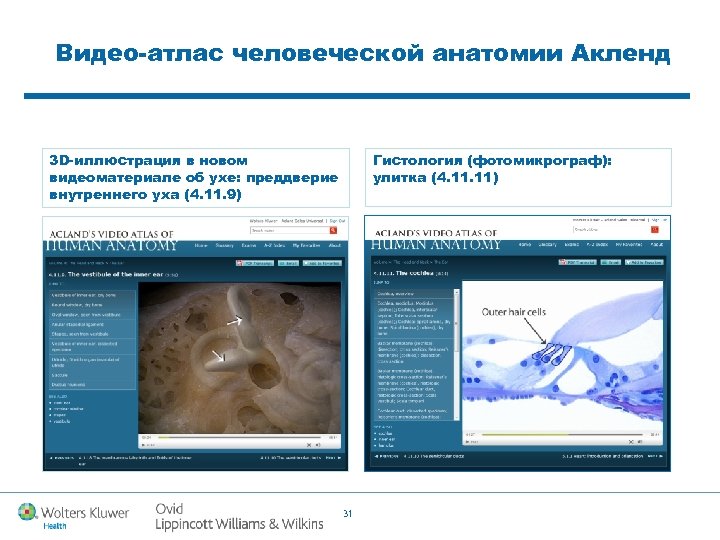Click Sign Out in the vestibule screenshot
This screenshot has width=720, height=540.
[338, 221]
